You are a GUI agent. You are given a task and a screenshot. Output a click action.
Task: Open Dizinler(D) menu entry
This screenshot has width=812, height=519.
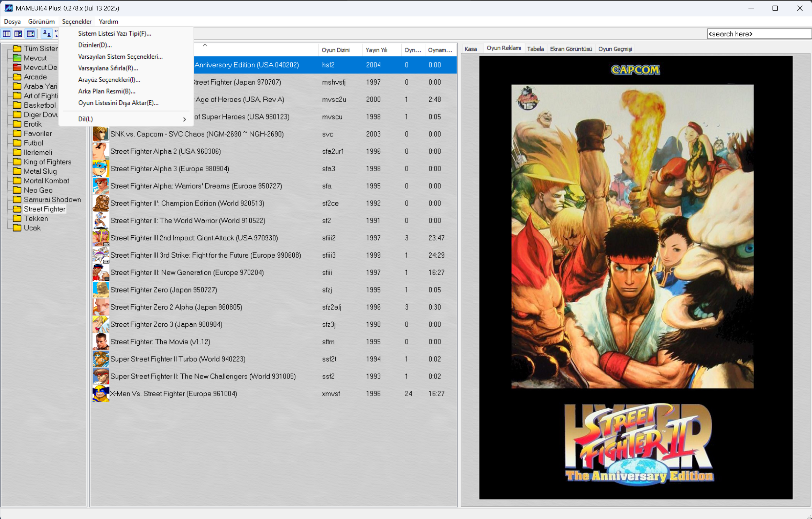coord(126,45)
